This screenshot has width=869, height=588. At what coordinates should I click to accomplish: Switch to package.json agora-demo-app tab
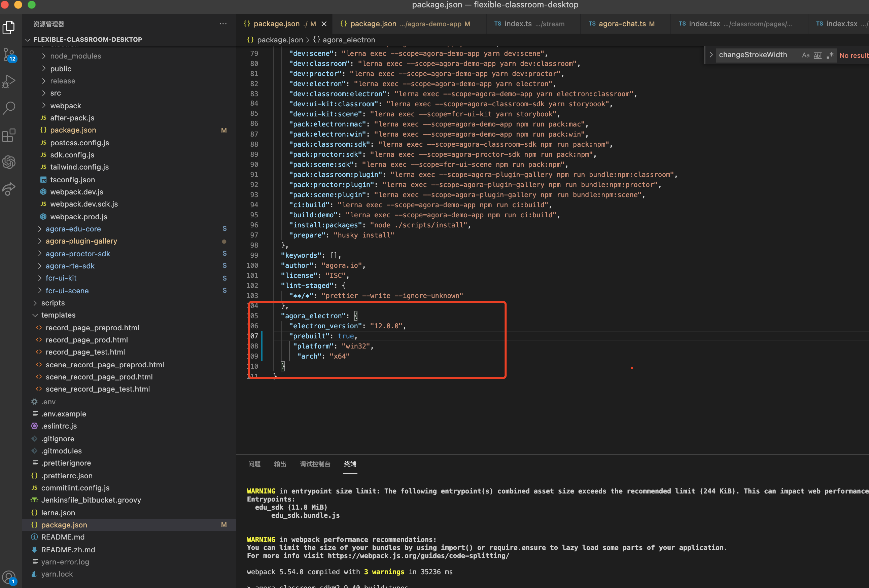click(409, 24)
